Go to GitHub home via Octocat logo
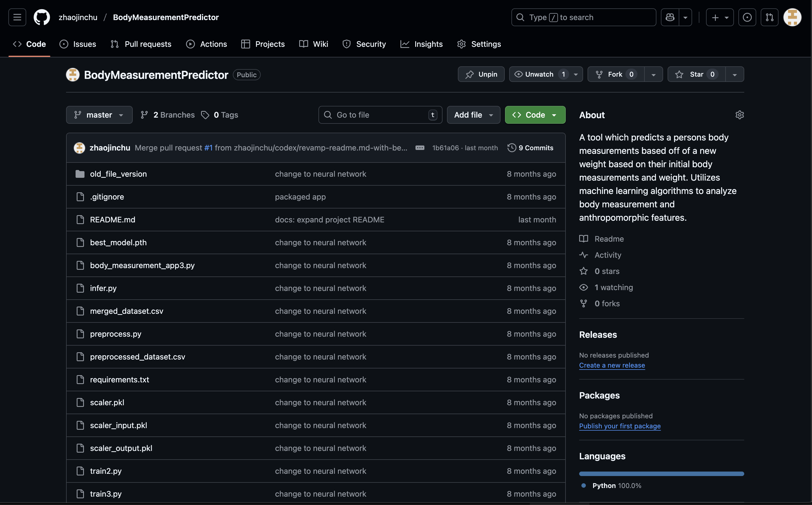Screen dimensions: 812x505 coord(42,17)
